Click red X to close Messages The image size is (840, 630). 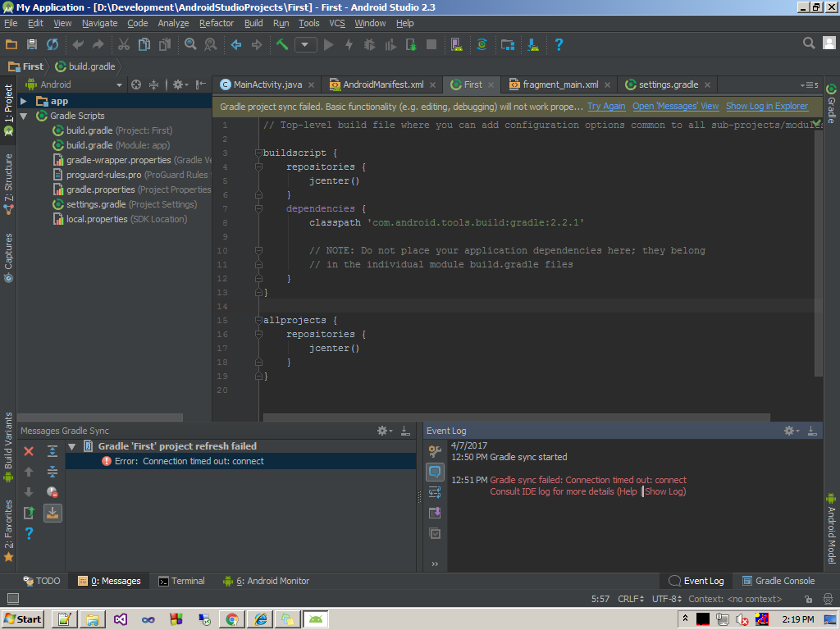pyautogui.click(x=29, y=451)
